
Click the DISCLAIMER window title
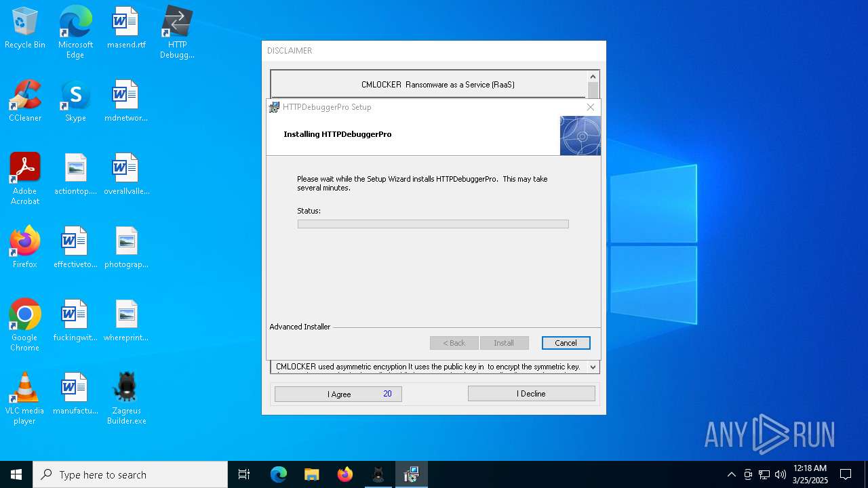pos(290,51)
